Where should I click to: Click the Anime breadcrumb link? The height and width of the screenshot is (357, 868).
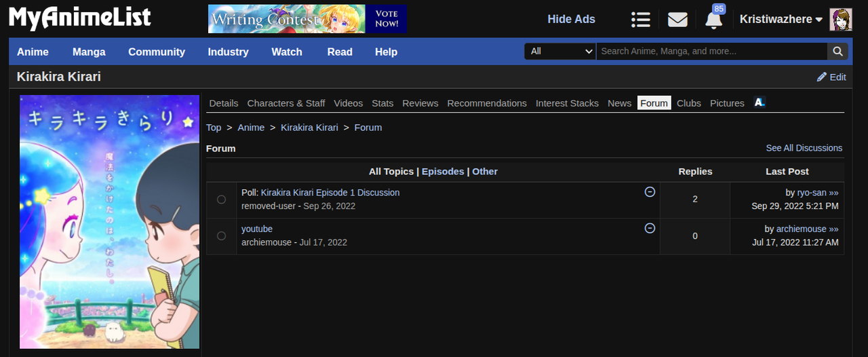coord(251,128)
